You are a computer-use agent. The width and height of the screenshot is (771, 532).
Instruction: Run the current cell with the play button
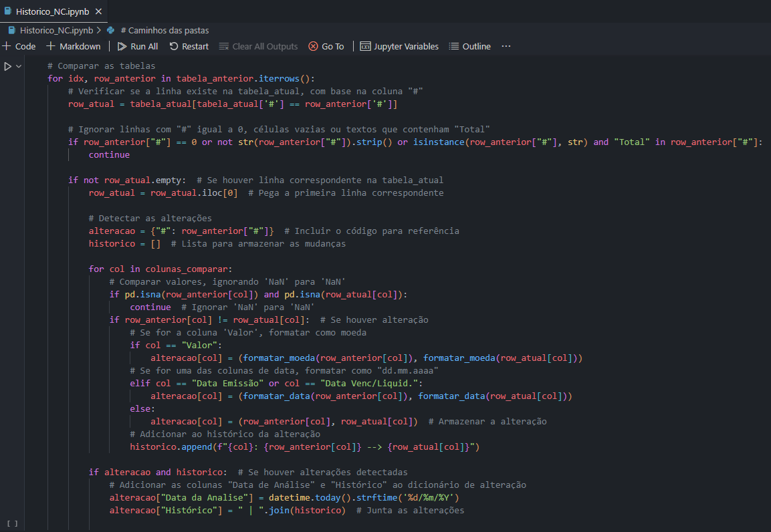(x=7, y=66)
